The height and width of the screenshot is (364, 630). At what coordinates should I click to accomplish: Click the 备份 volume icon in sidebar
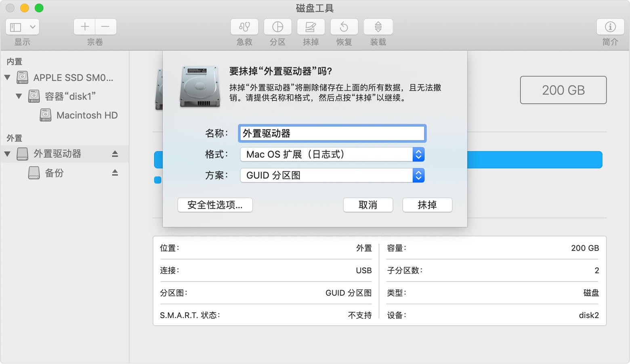(34, 173)
